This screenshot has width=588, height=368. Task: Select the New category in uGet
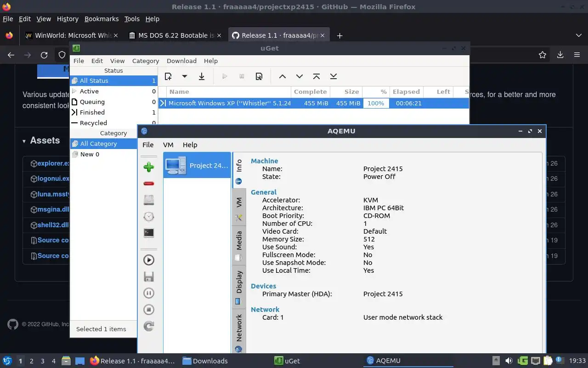(103, 154)
